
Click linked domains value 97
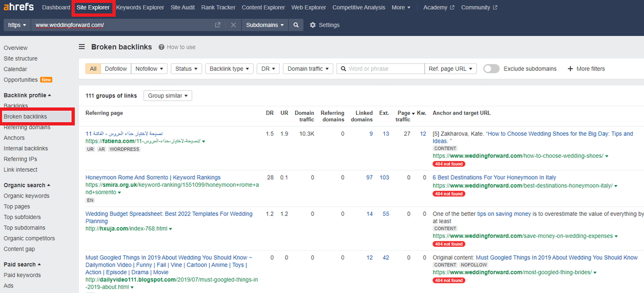369,178
